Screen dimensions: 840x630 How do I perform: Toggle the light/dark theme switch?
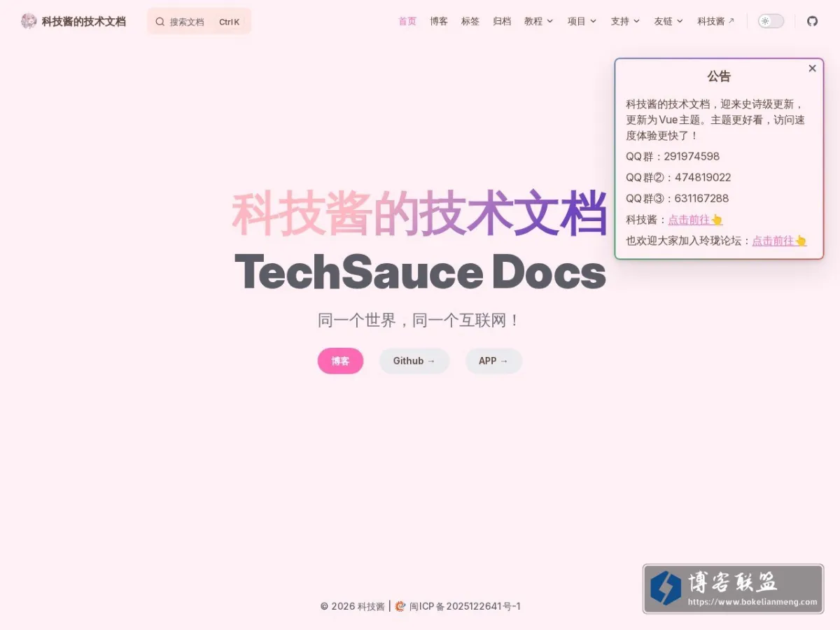coord(771,21)
